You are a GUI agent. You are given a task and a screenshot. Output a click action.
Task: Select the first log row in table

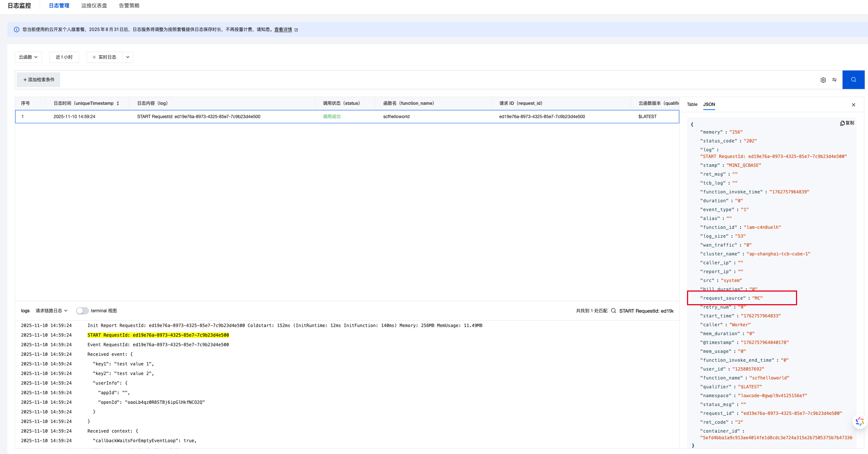(199, 117)
